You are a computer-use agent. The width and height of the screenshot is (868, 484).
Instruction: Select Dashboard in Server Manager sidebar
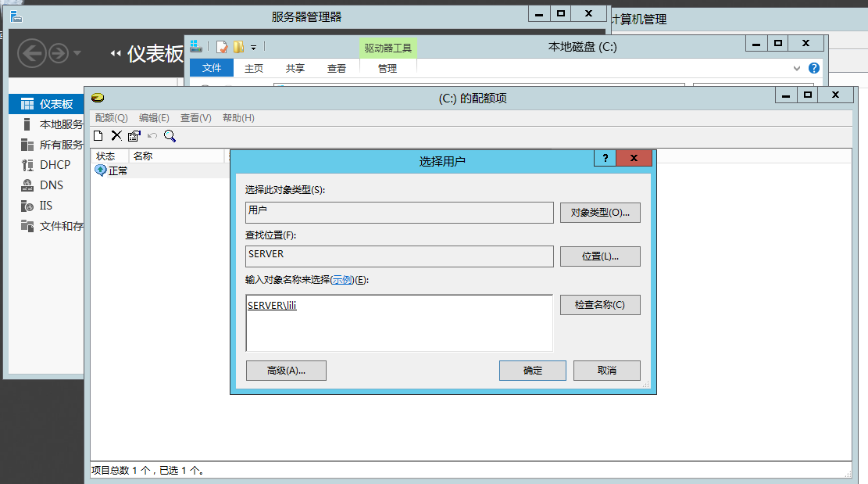(x=47, y=104)
